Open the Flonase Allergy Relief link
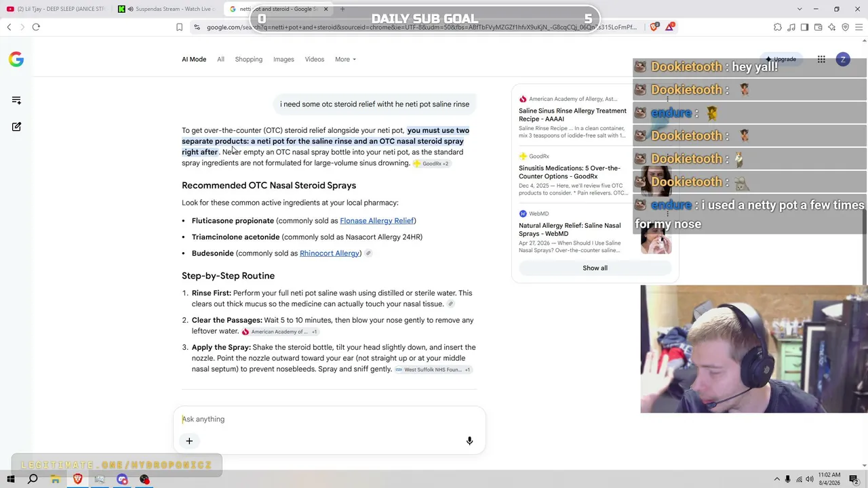This screenshot has height=488, width=868. click(377, 221)
